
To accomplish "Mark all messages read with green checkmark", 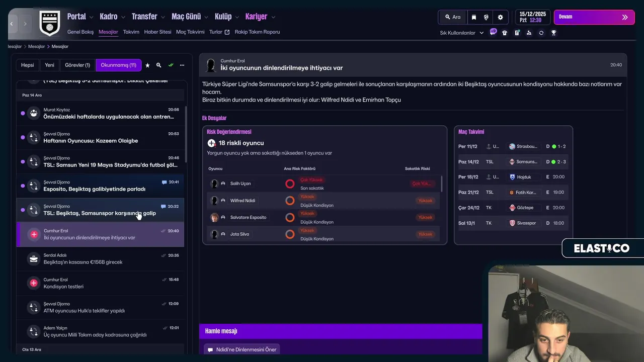I will 171,65.
